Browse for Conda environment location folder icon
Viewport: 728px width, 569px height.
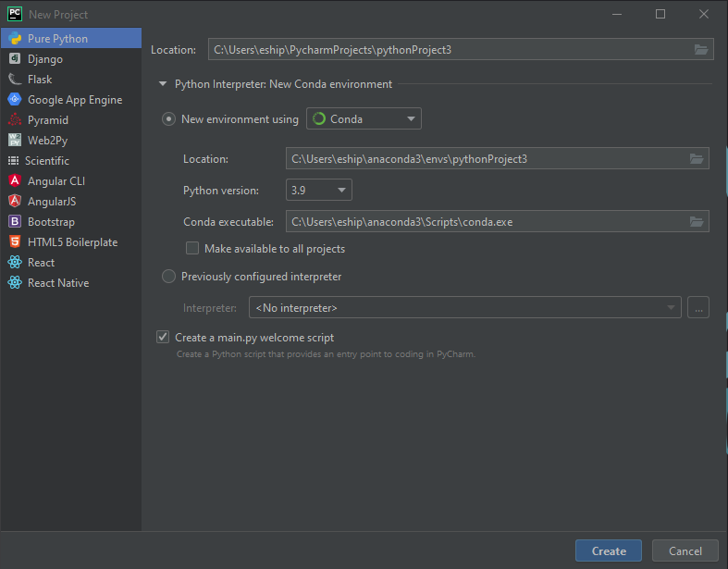[697, 158]
